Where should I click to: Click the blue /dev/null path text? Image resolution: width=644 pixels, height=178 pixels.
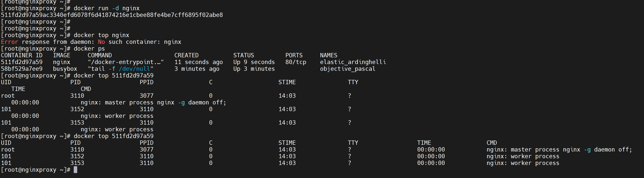click(134, 69)
